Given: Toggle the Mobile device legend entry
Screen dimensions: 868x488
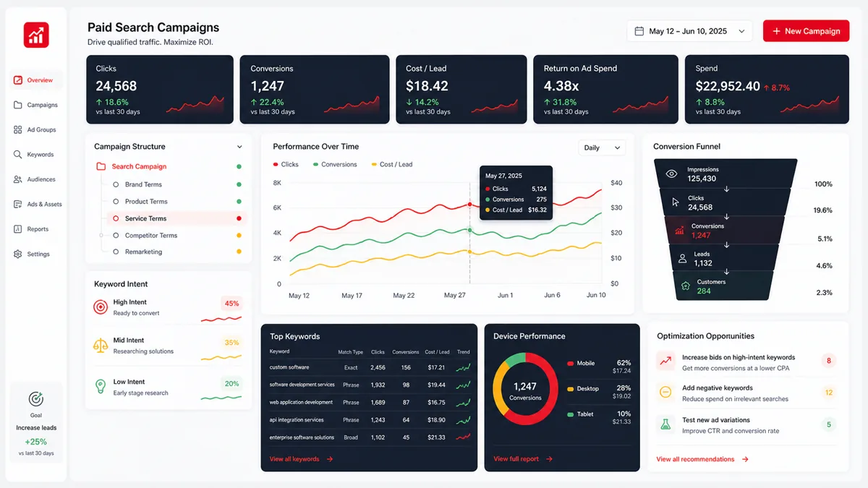Looking at the screenshot, I should pos(582,363).
